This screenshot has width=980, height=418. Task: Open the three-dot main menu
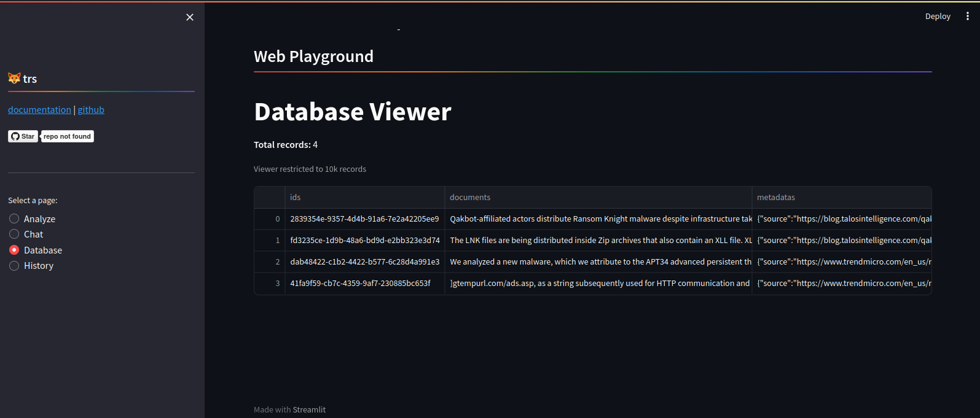coord(967,17)
